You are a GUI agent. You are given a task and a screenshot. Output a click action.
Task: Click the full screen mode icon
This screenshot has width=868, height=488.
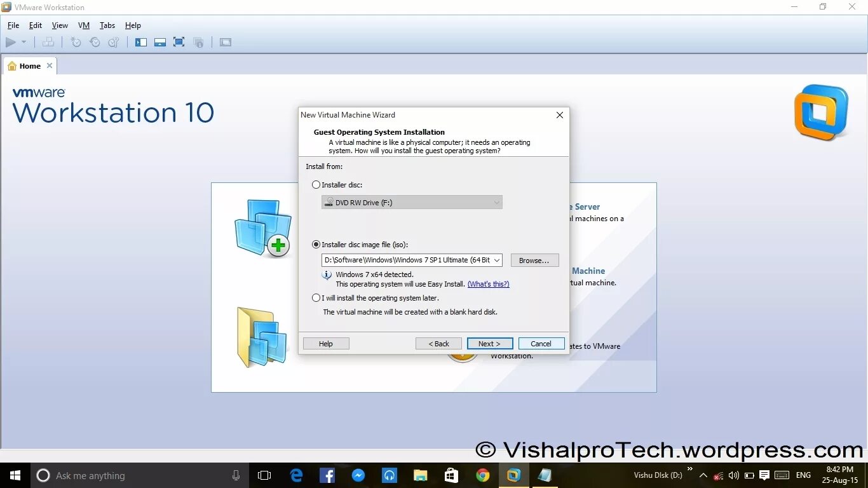[179, 43]
